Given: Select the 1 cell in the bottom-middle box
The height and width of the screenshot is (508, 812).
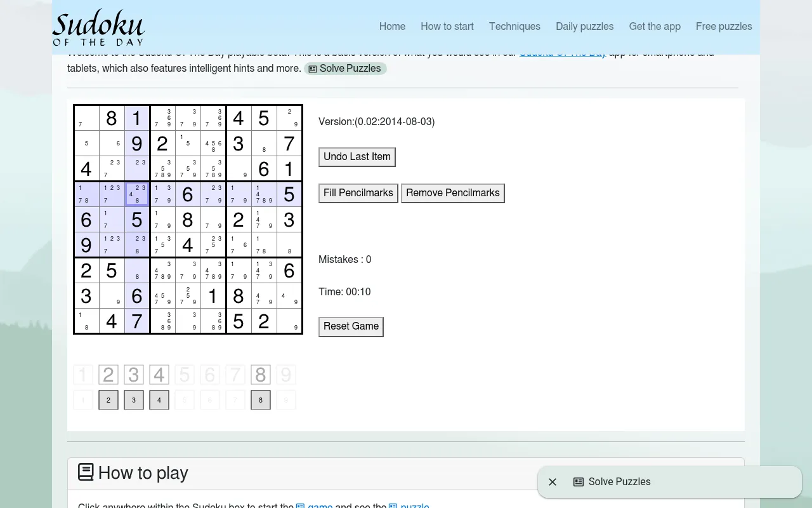Looking at the screenshot, I should [213, 296].
